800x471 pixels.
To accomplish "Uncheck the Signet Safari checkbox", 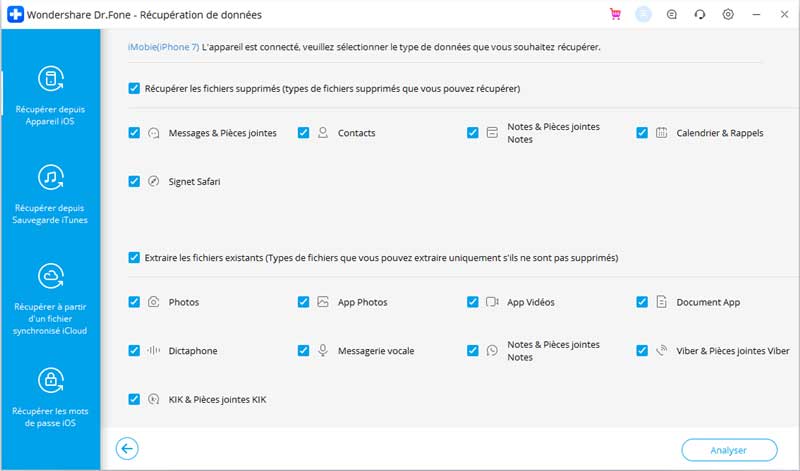I will pos(134,181).
